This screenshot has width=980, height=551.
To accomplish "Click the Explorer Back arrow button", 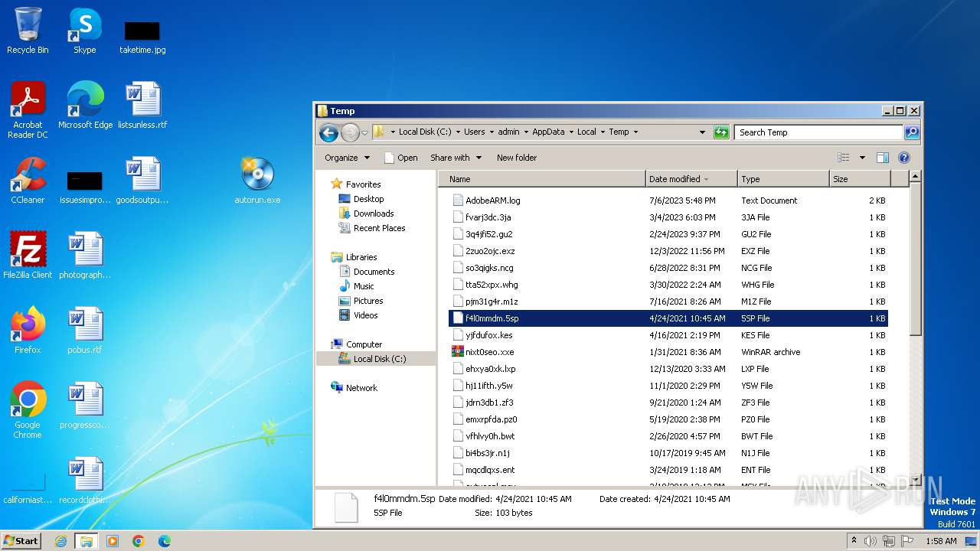I will click(x=328, y=132).
